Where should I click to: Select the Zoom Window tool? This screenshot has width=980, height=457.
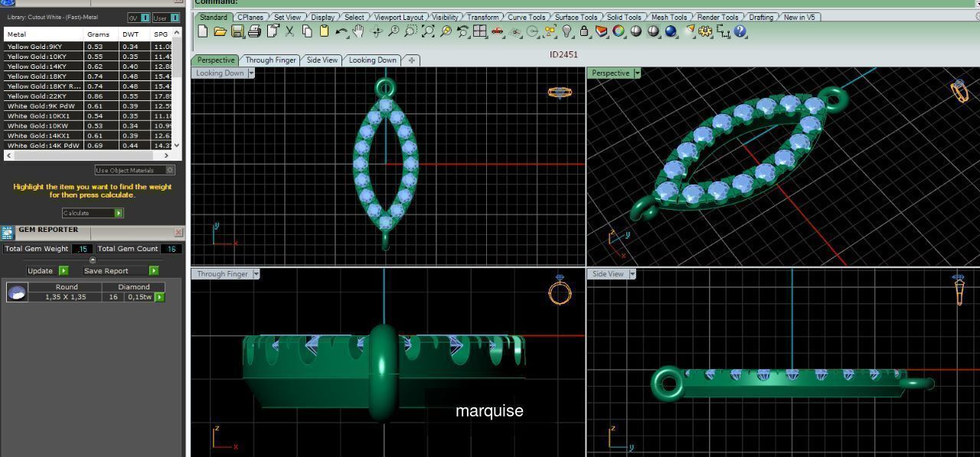[410, 31]
